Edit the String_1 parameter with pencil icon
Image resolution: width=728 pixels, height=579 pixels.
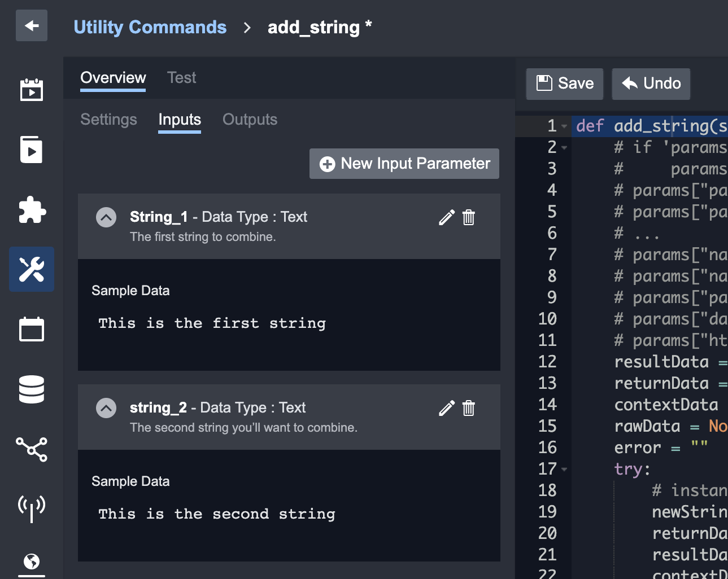coord(446,217)
